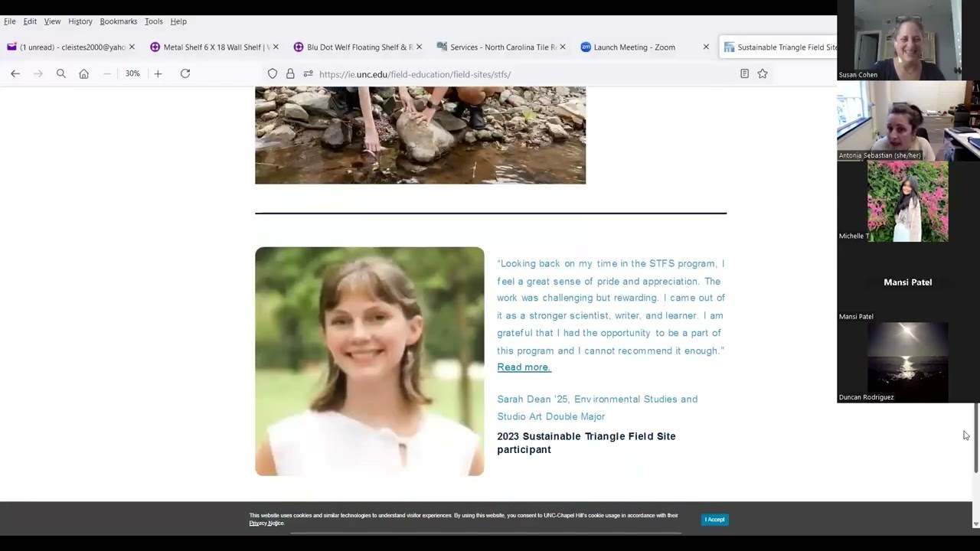Viewport: 980px width, 551px height.
Task: Open the Help menu
Action: [178, 21]
